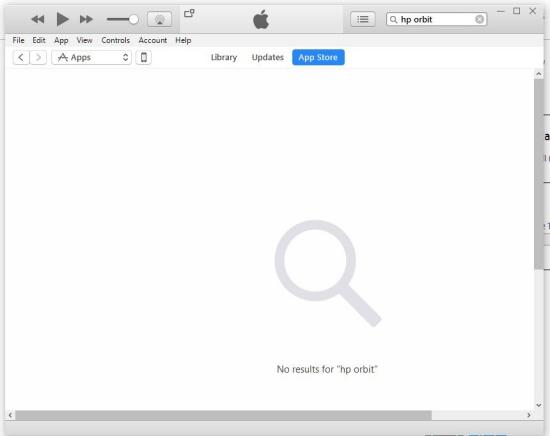This screenshot has height=436, width=550.
Task: Switch to the Updates tab
Action: point(268,58)
